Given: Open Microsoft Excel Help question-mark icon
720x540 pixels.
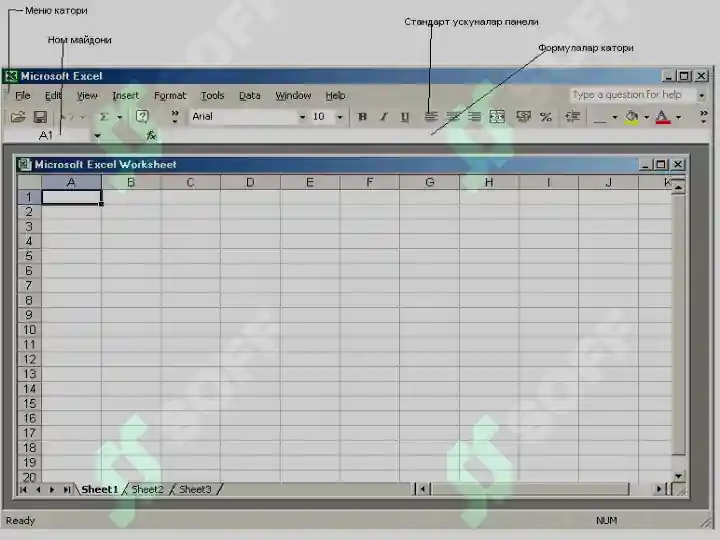Looking at the screenshot, I should (x=142, y=117).
